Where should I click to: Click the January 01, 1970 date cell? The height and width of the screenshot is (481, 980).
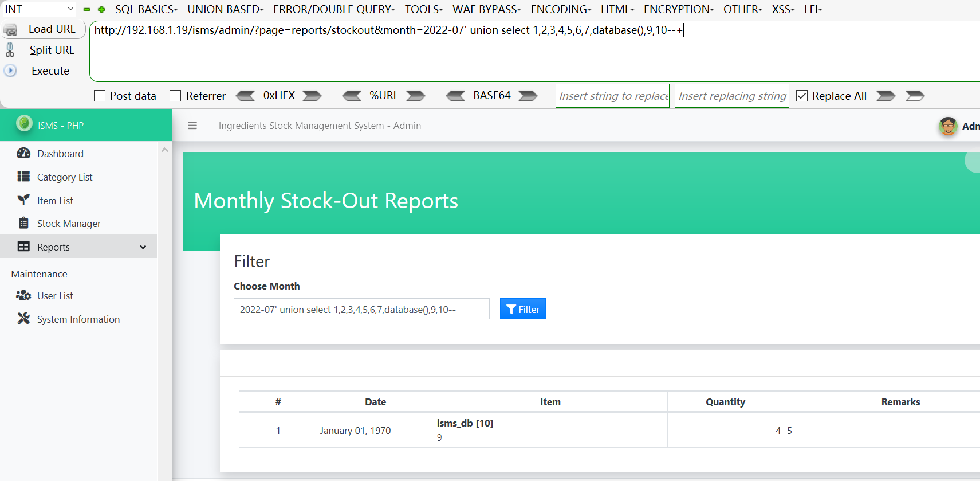click(x=375, y=430)
